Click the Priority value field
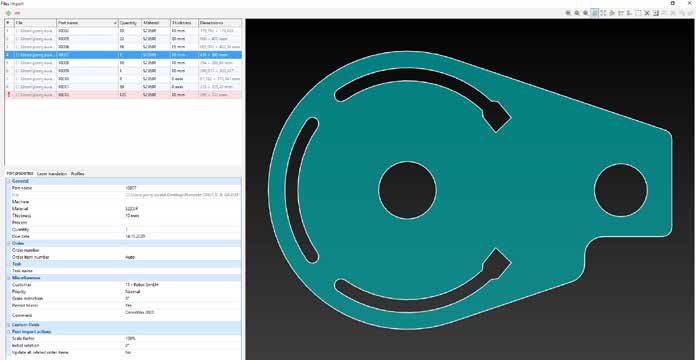The width and height of the screenshot is (696, 360). (x=182, y=292)
